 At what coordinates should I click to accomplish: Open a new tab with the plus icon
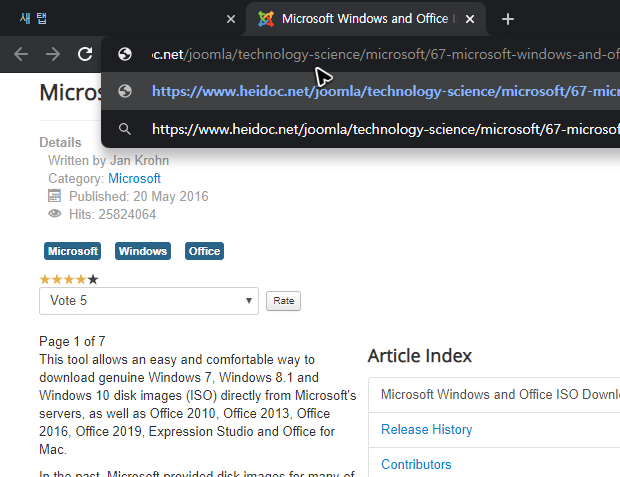[x=508, y=19]
